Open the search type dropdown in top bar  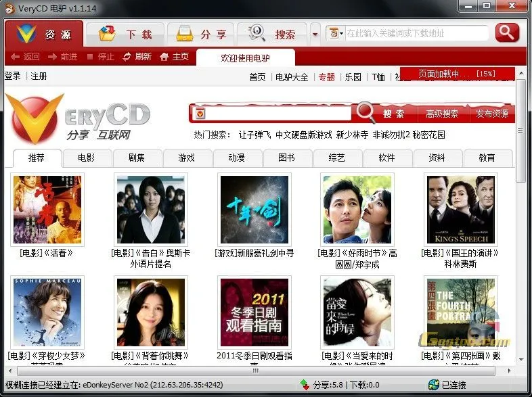335,33
